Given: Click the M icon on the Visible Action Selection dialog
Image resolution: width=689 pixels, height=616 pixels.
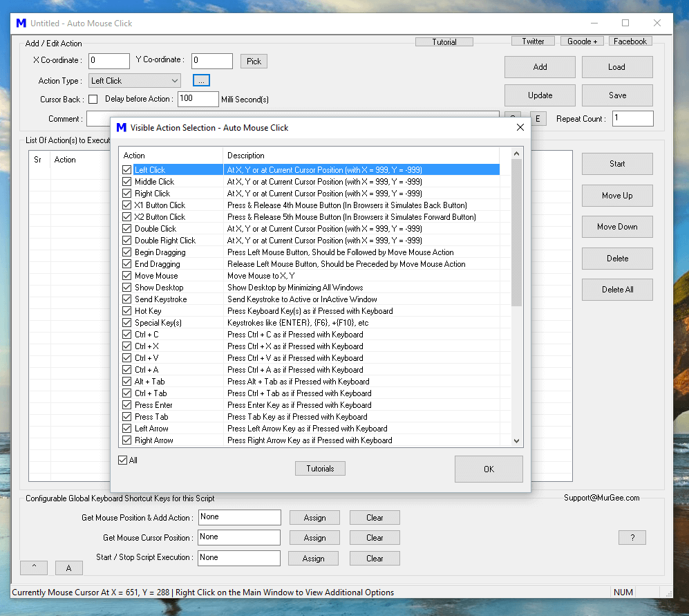Looking at the screenshot, I should pos(121,127).
